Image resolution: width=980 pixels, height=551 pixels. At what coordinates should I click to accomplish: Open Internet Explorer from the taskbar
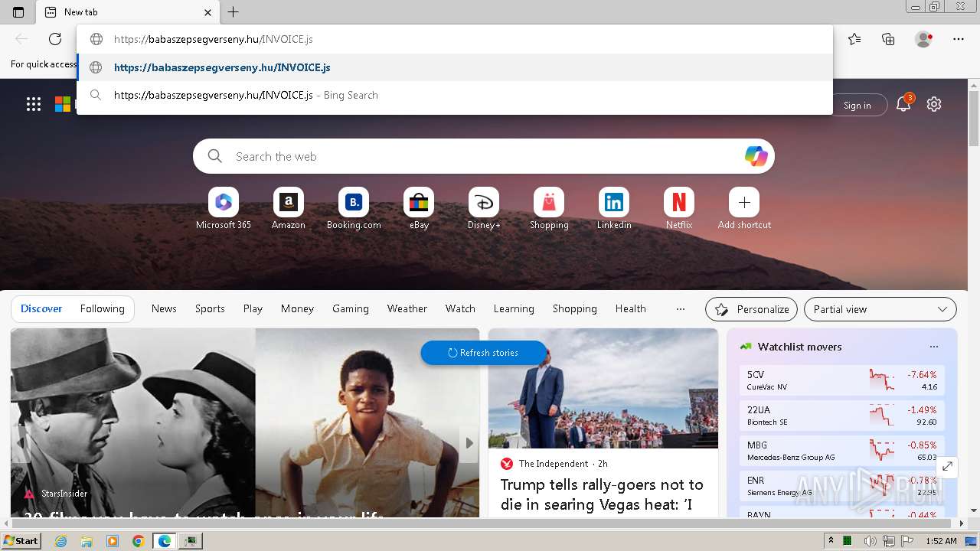point(61,541)
